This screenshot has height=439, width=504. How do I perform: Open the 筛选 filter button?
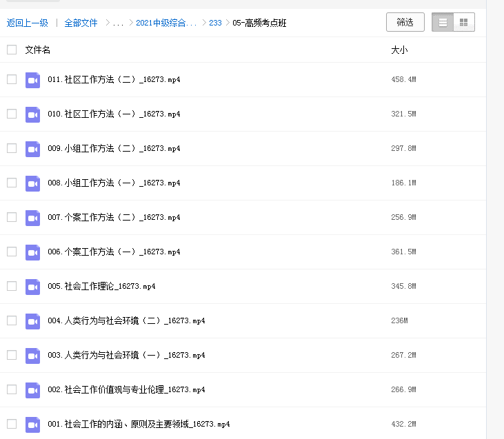405,22
